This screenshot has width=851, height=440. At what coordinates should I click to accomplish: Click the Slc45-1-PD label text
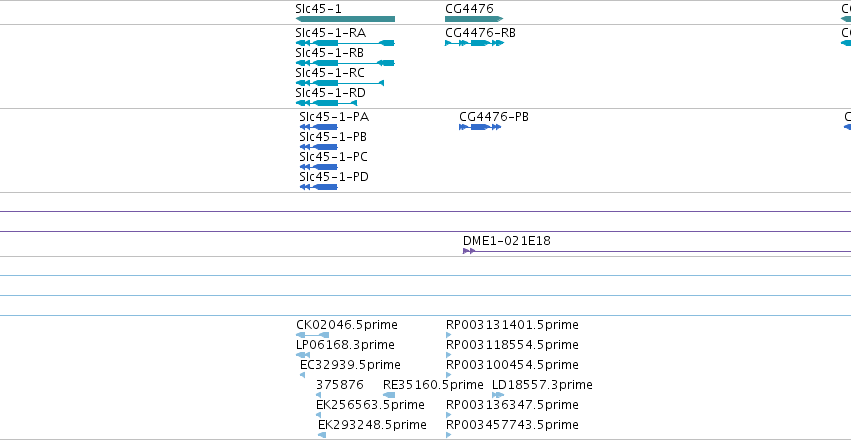[x=334, y=177]
